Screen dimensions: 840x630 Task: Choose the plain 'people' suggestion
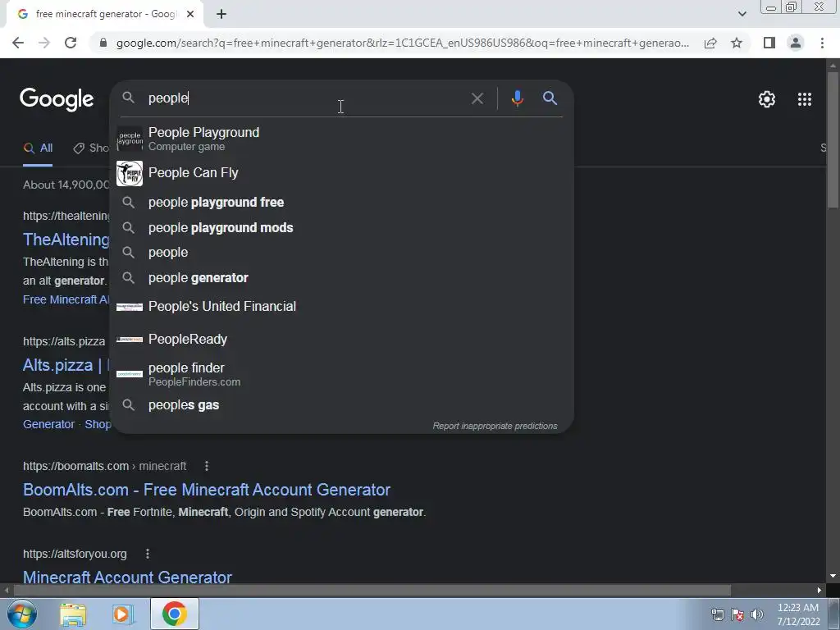342,253
